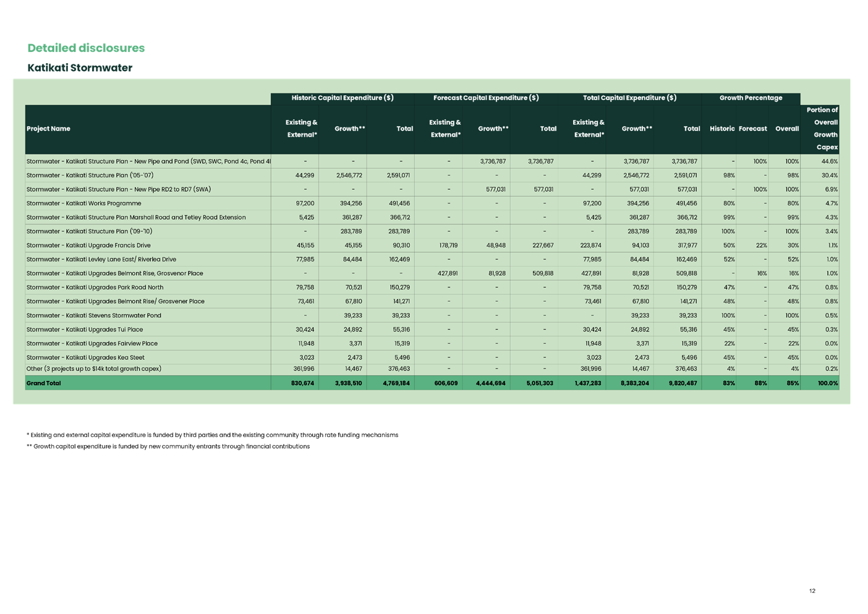The width and height of the screenshot is (868, 614).
Task: Click the "Project Name" column header
Action: 48,129
